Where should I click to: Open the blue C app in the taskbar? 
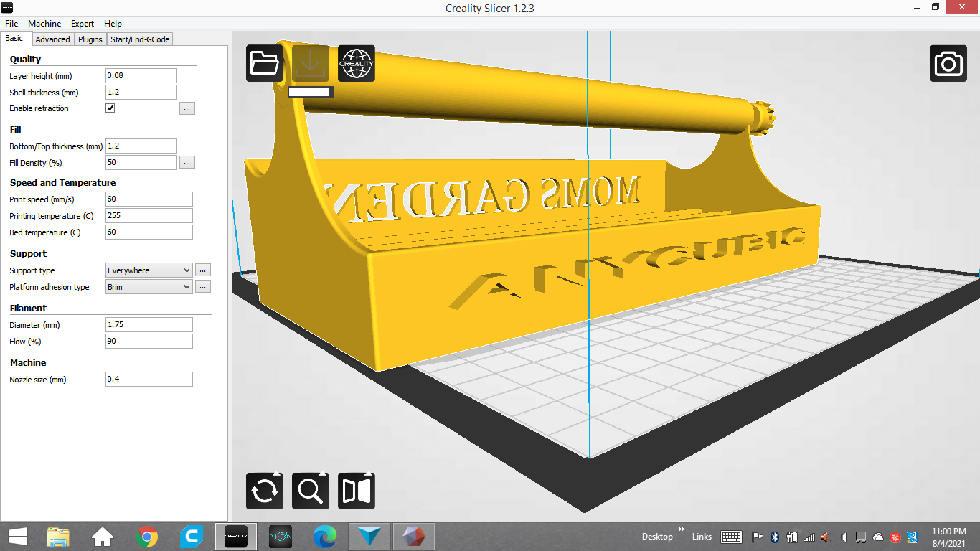(x=192, y=537)
